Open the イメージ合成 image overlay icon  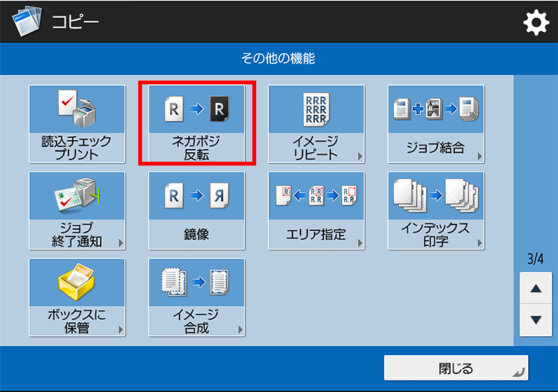click(197, 282)
